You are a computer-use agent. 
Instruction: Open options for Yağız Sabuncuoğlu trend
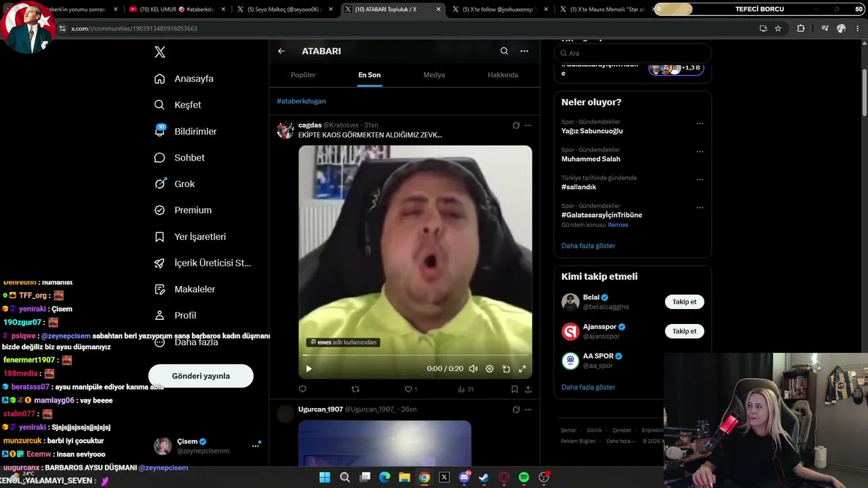[x=700, y=123]
